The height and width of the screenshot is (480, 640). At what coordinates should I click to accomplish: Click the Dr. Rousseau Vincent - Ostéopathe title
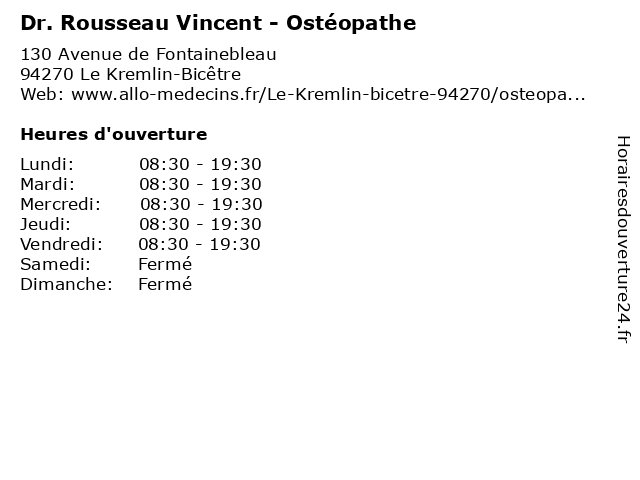coord(218,23)
